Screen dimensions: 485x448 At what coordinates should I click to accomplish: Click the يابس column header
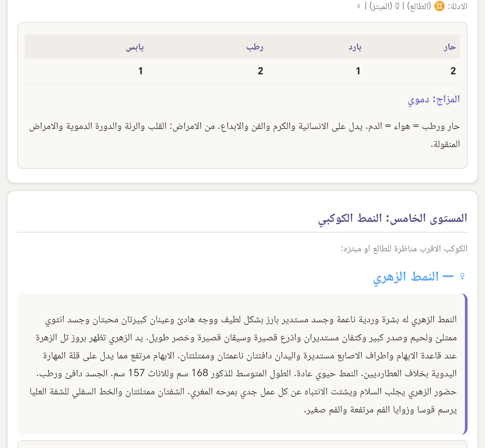pos(135,47)
